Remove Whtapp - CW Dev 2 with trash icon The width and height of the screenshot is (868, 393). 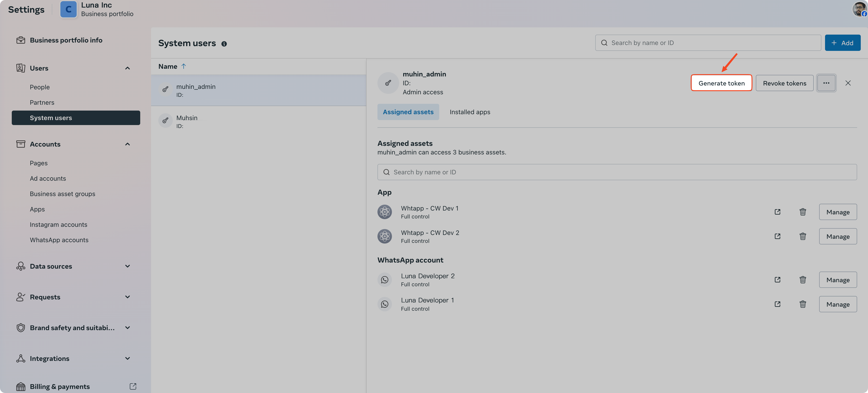[803, 236]
